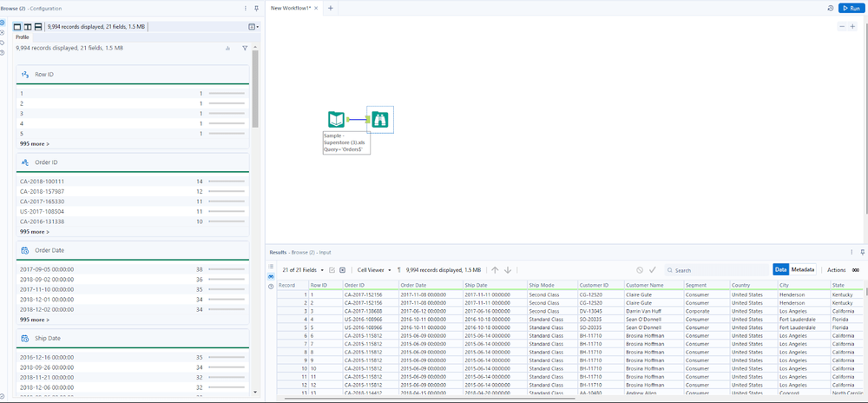
Task: Select the New Workflow1 tab
Action: [x=290, y=8]
